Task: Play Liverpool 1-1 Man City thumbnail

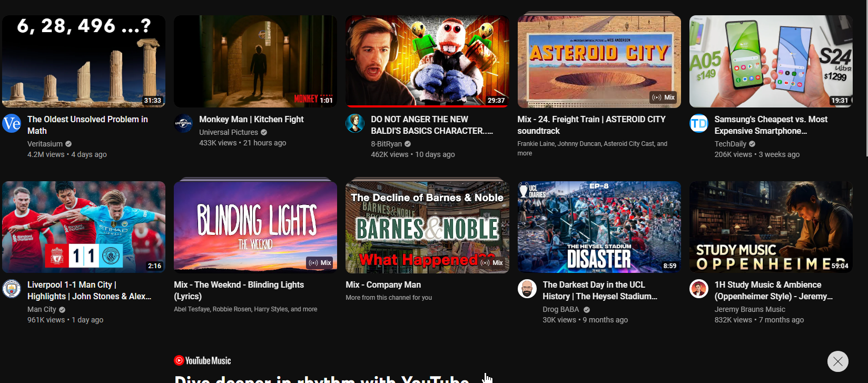Action: click(x=84, y=227)
